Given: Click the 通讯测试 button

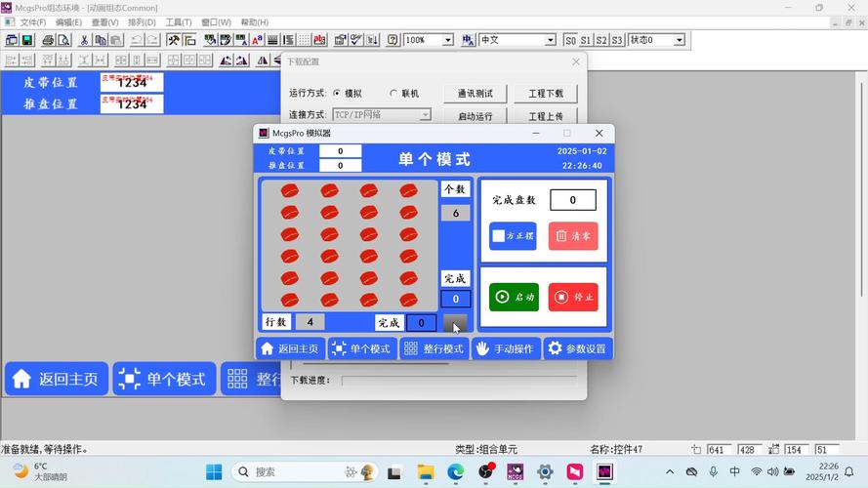Looking at the screenshot, I should (x=475, y=94).
